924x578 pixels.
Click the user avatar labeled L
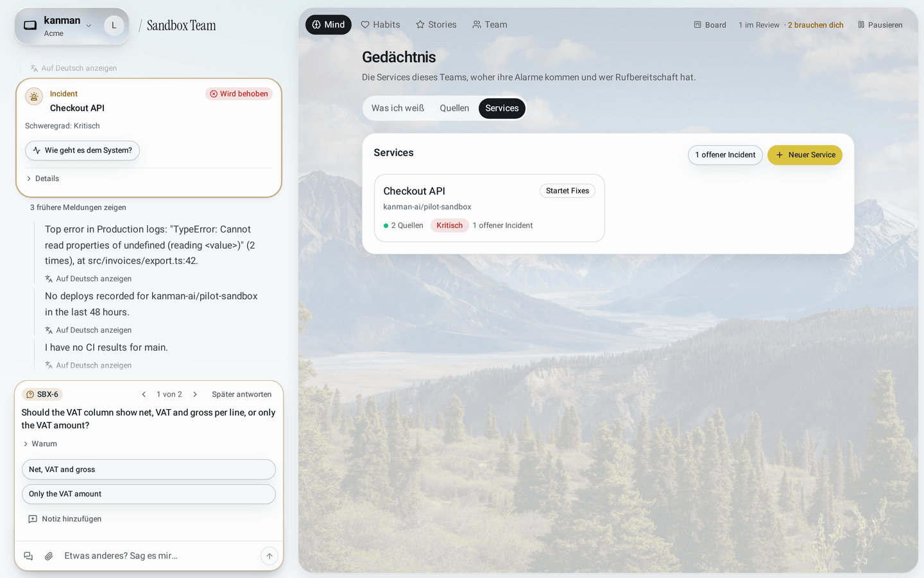(x=114, y=26)
